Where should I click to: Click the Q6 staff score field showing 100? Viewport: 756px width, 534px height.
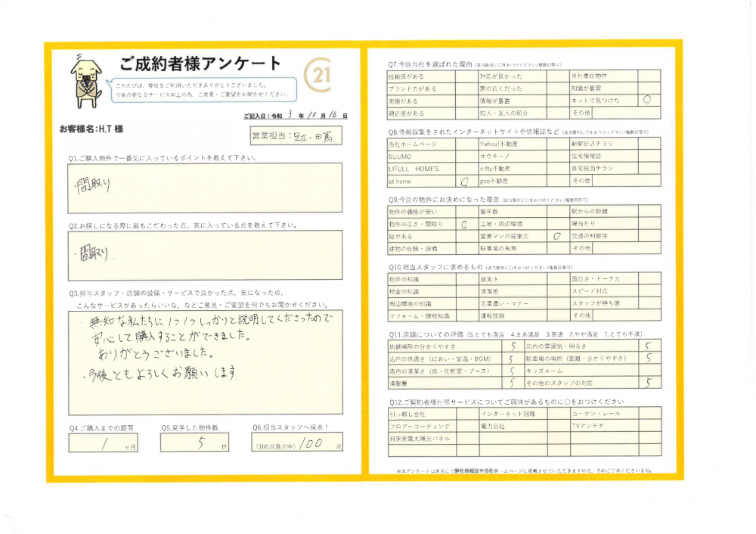296,444
